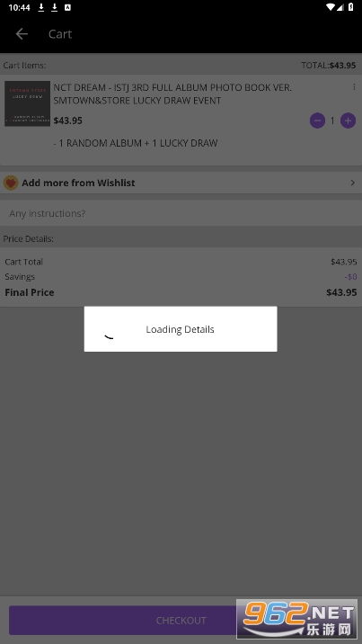Tap the 1 RANDOM ALBUM + 1 LUCKY DRAW option text
The image size is (362, 644).
click(x=136, y=143)
